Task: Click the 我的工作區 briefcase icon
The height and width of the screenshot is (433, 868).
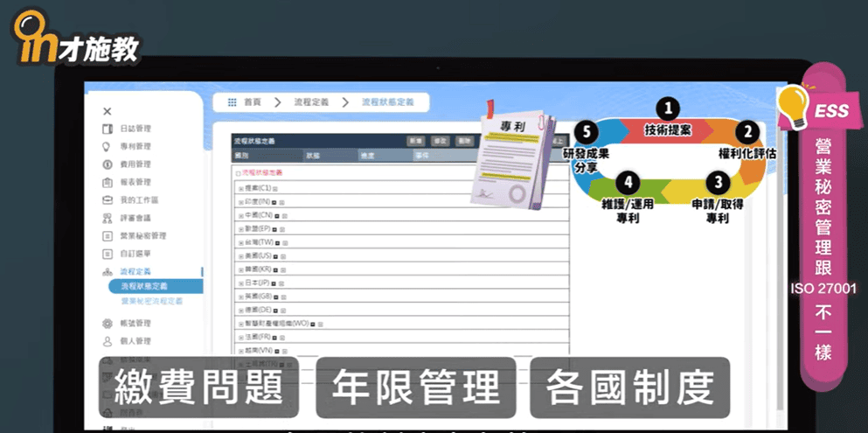Action: [x=107, y=200]
